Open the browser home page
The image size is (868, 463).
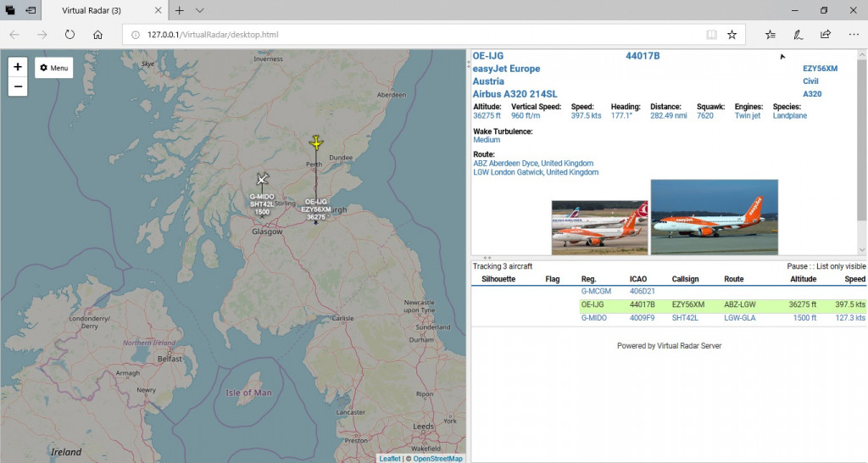[x=97, y=34]
